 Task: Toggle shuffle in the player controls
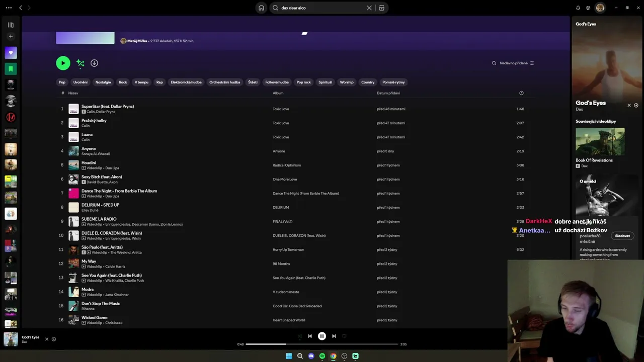pyautogui.click(x=299, y=336)
